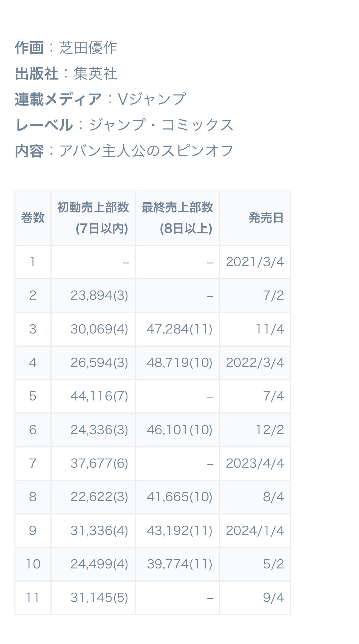Viewport: 359px width, 644px height.
Task: Click the 39,774(11) sales cell
Action: (178, 564)
